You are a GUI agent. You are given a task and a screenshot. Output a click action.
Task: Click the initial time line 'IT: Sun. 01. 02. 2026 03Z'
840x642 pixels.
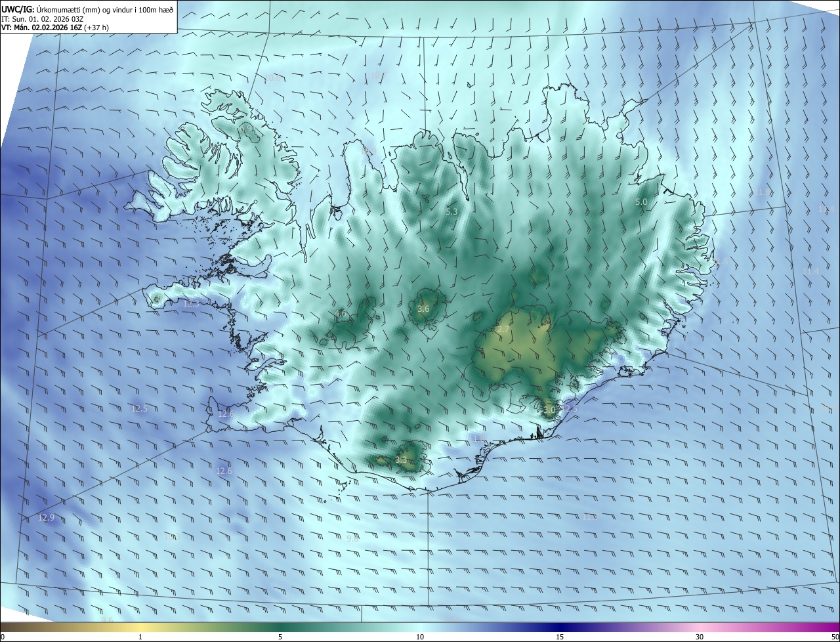tap(42, 19)
